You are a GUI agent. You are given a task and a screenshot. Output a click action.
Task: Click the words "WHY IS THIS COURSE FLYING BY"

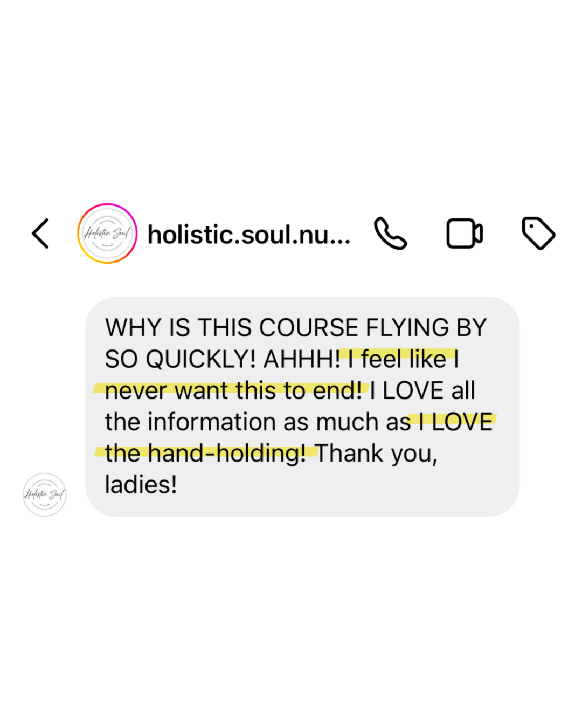(x=296, y=328)
